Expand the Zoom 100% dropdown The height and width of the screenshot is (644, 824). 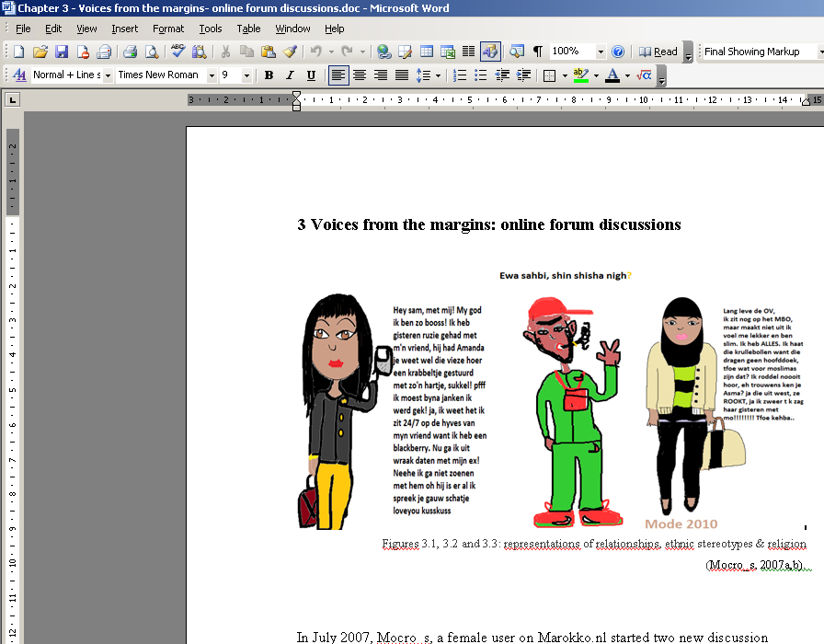click(601, 52)
